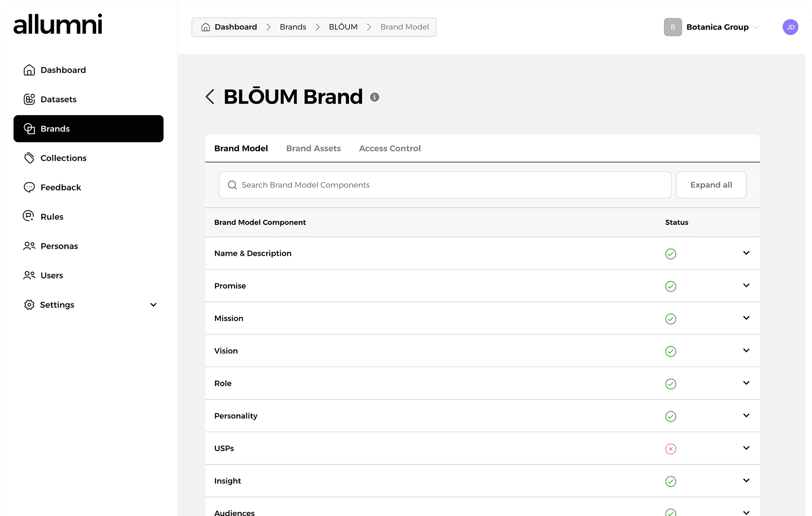Open the Feedback speech-bubble icon
The image size is (812, 516).
tap(29, 187)
